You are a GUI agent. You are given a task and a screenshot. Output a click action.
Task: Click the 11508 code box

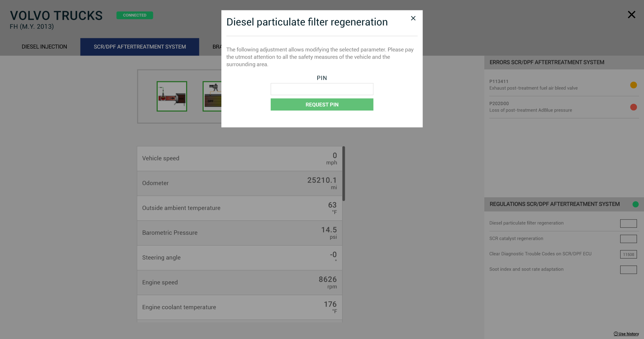click(629, 254)
